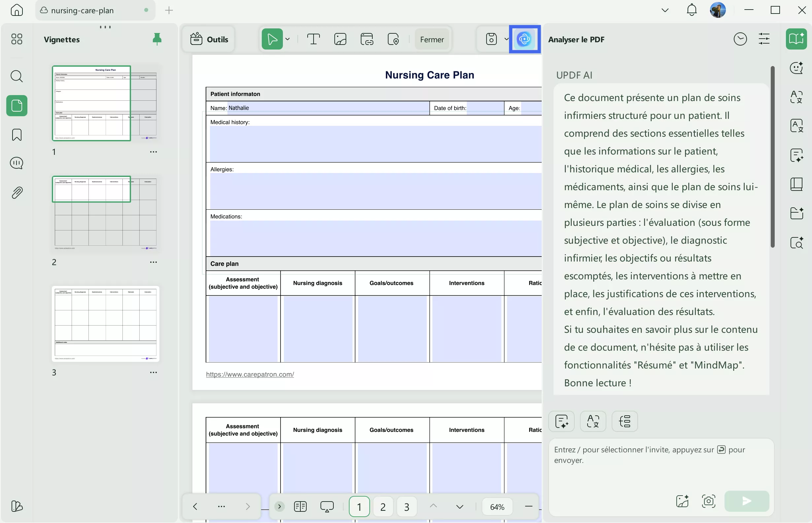
Task: Open the AI summary icon in right rail
Action: (796, 156)
